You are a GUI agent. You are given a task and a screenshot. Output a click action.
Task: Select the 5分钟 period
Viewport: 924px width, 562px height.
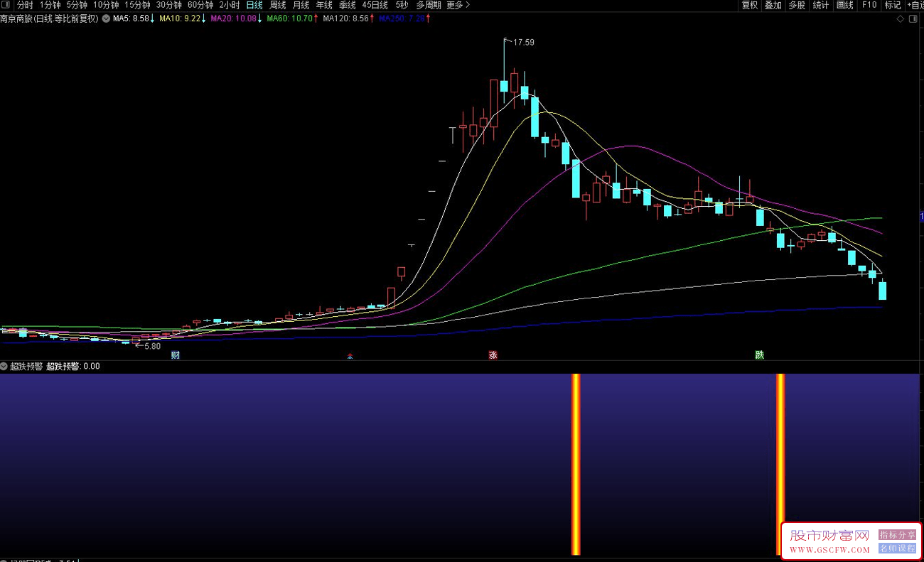click(77, 5)
